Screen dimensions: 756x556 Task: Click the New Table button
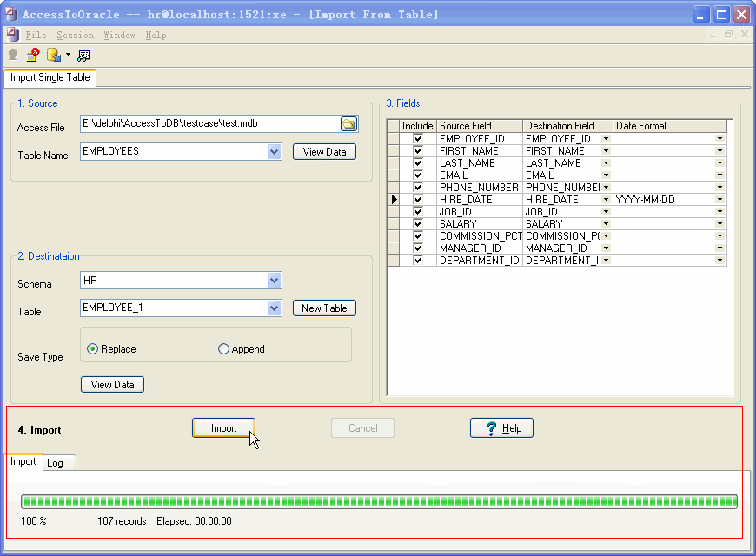point(324,308)
